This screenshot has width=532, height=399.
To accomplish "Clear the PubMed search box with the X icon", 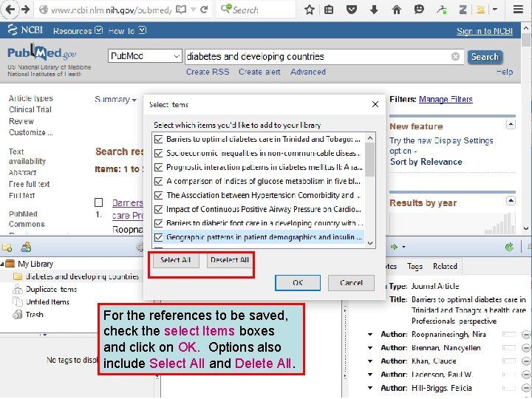I will pos(455,56).
